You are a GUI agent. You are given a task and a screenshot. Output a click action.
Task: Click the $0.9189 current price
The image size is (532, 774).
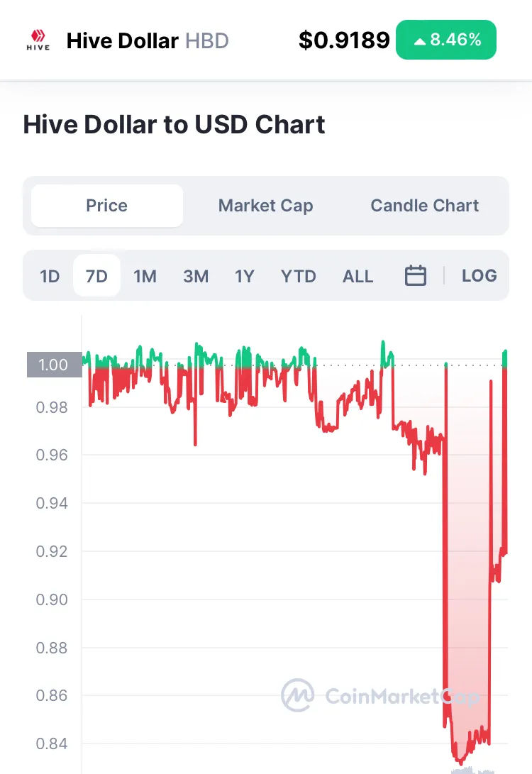344,40
